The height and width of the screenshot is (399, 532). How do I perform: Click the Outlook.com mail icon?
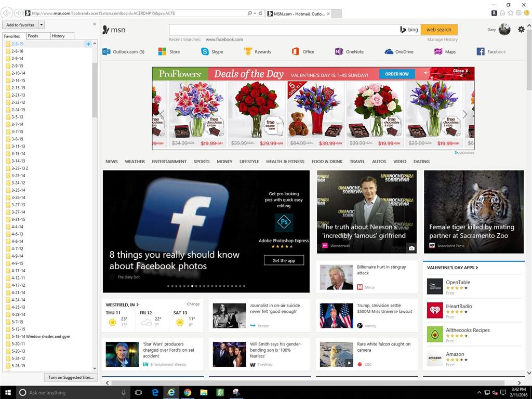click(x=107, y=51)
